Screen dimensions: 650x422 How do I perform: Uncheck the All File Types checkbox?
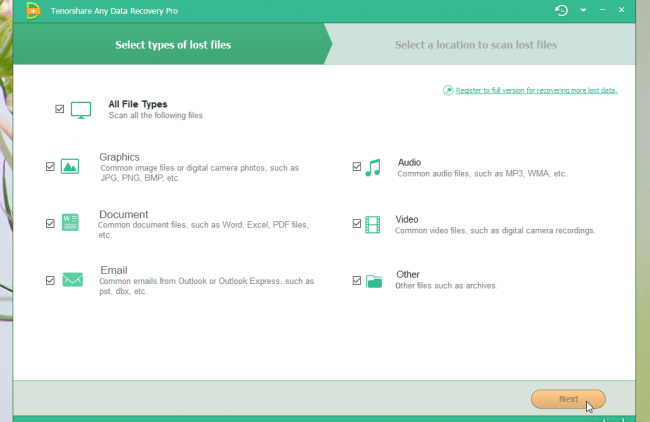(60, 108)
